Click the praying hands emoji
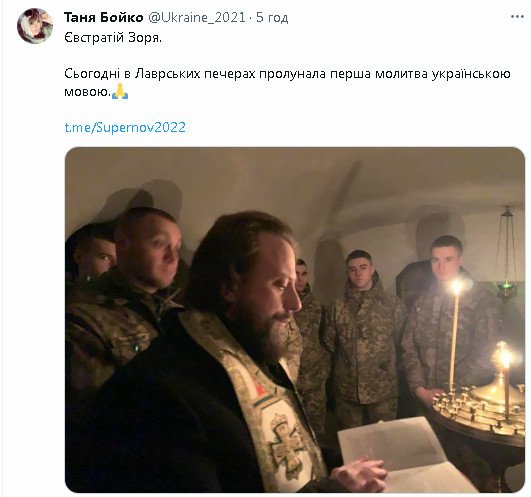This screenshot has height=497, width=531. tap(120, 91)
